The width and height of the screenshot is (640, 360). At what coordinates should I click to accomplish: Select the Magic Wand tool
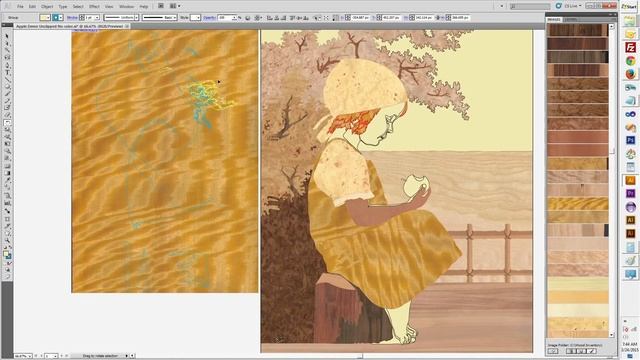click(7, 51)
